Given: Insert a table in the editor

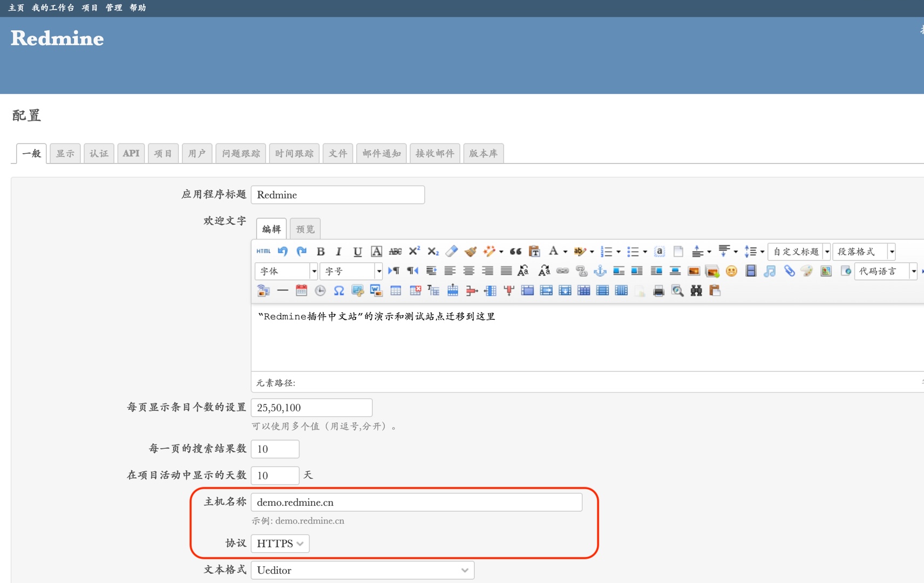Looking at the screenshot, I should [396, 291].
